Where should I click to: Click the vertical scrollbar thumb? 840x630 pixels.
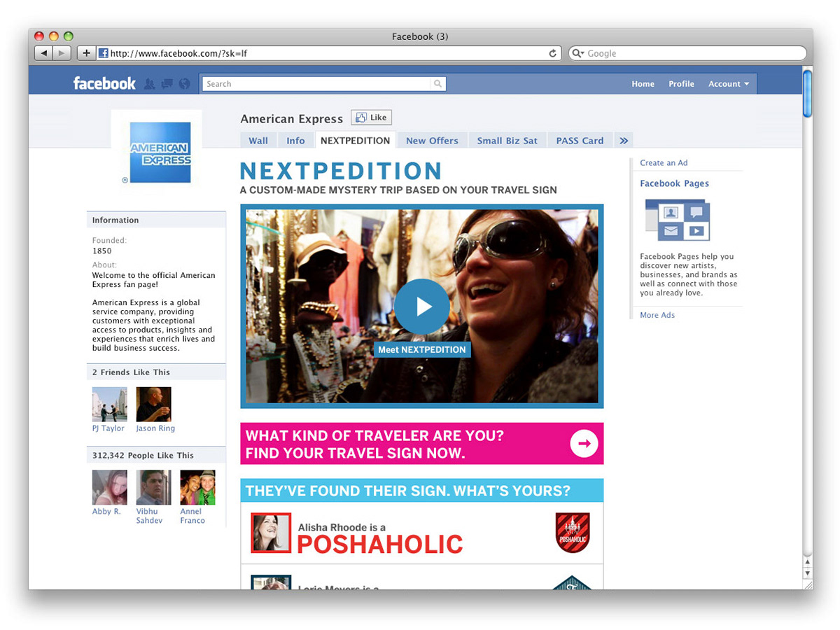pyautogui.click(x=807, y=93)
